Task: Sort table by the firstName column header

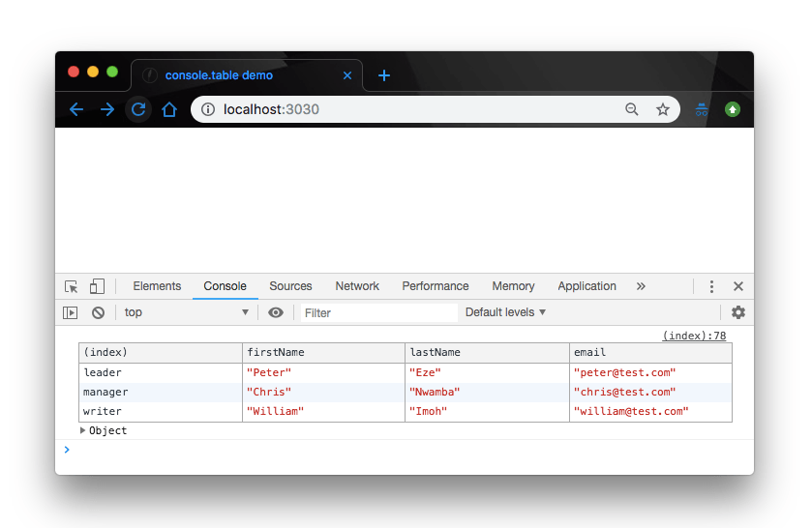Action: pos(323,353)
